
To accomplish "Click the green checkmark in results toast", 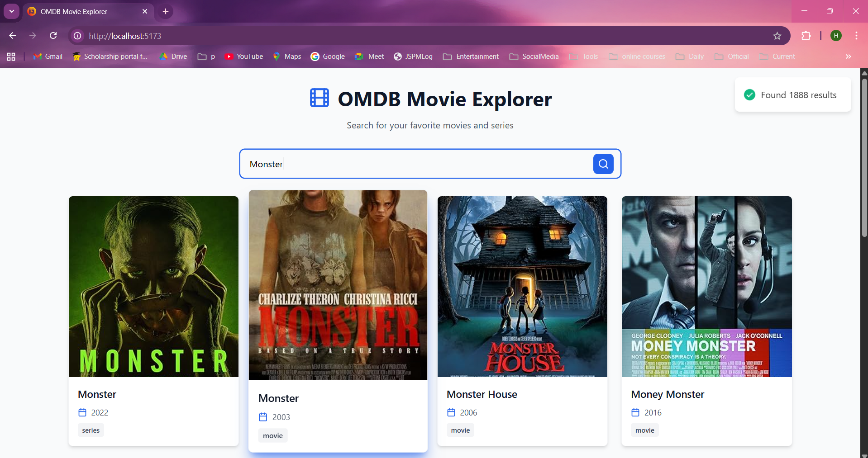I will [x=749, y=95].
